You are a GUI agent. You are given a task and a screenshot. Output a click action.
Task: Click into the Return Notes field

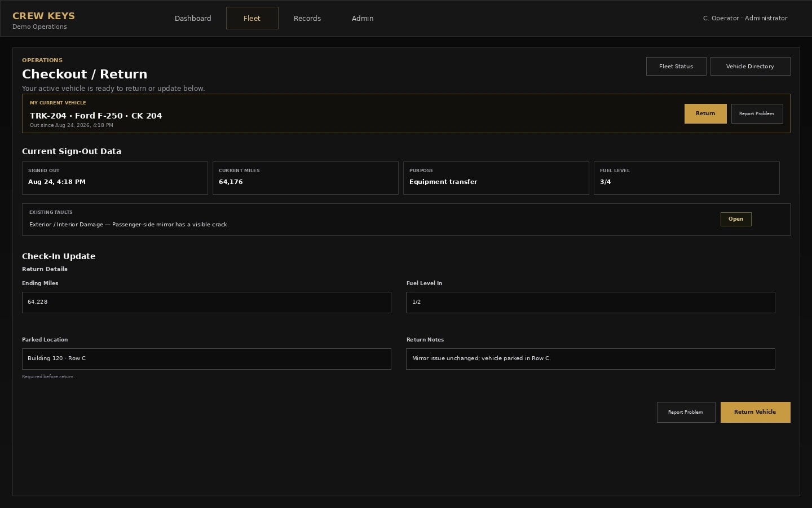point(590,358)
